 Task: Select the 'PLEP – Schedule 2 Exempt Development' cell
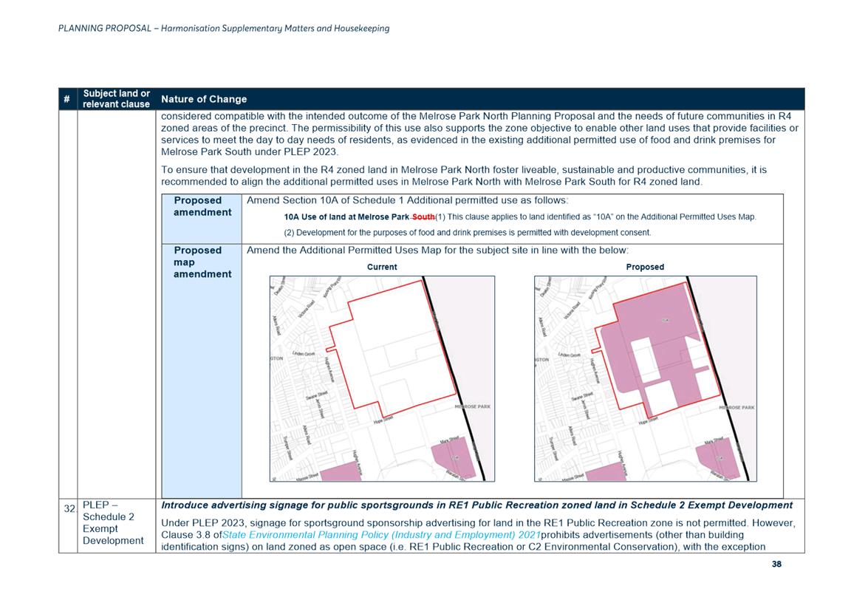(x=113, y=522)
